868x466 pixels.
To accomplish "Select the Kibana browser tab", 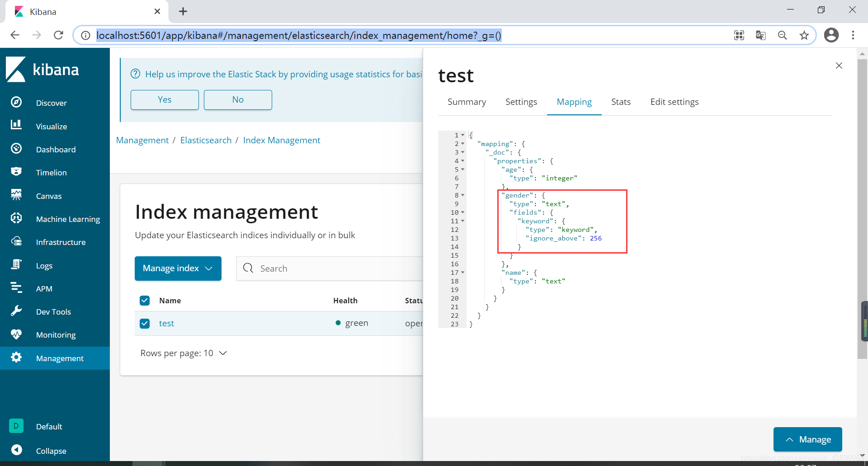I will pos(86,12).
